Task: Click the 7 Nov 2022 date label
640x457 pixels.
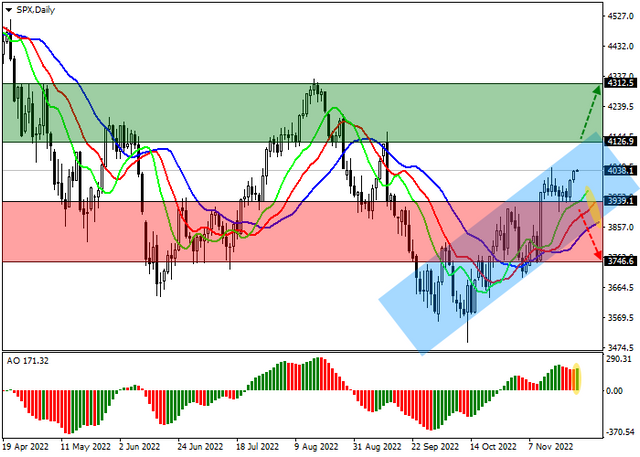Action: 551,447
